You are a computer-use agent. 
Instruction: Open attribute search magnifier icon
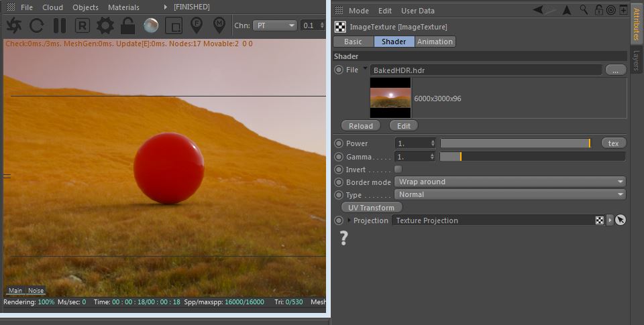pyautogui.click(x=583, y=9)
